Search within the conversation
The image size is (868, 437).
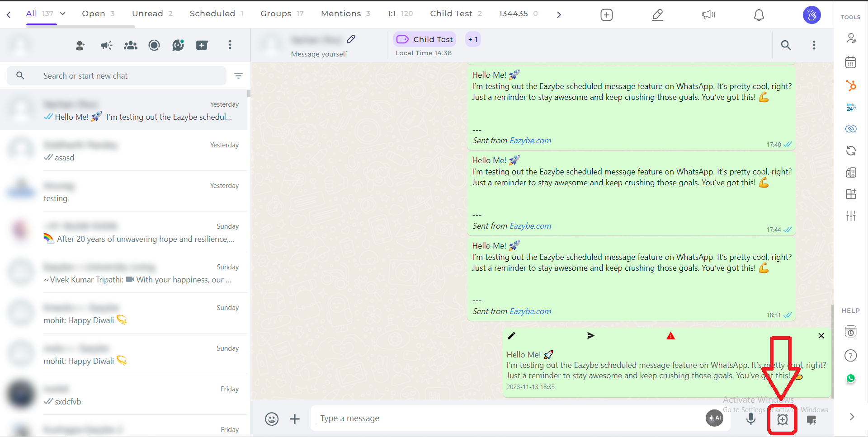point(786,45)
